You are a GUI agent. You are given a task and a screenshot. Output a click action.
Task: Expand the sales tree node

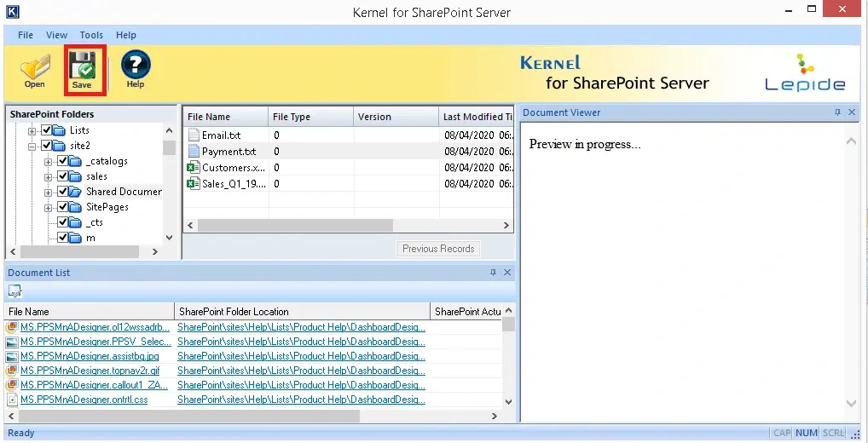(x=48, y=177)
